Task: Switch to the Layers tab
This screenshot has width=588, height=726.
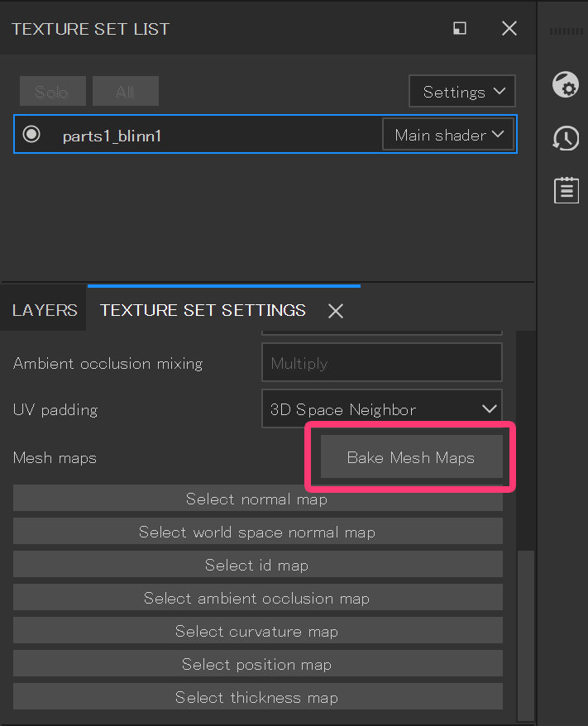Action: pos(45,310)
